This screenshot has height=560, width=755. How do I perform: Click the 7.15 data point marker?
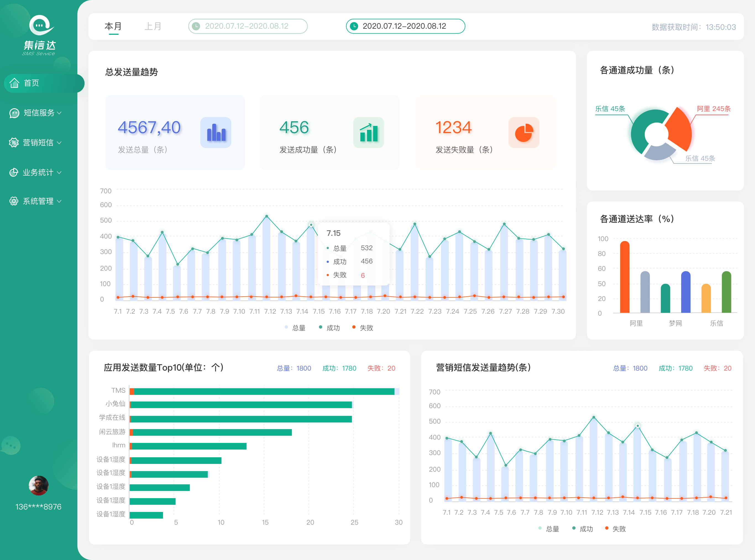coord(311,225)
